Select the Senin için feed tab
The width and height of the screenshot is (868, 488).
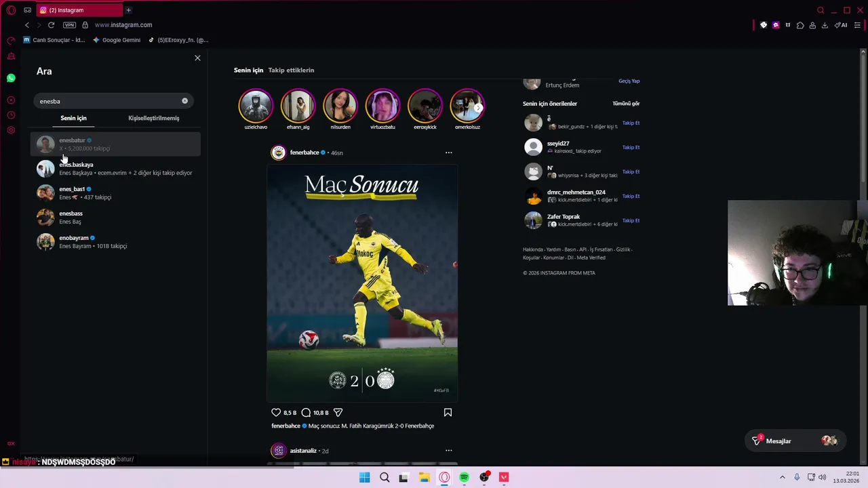point(248,70)
